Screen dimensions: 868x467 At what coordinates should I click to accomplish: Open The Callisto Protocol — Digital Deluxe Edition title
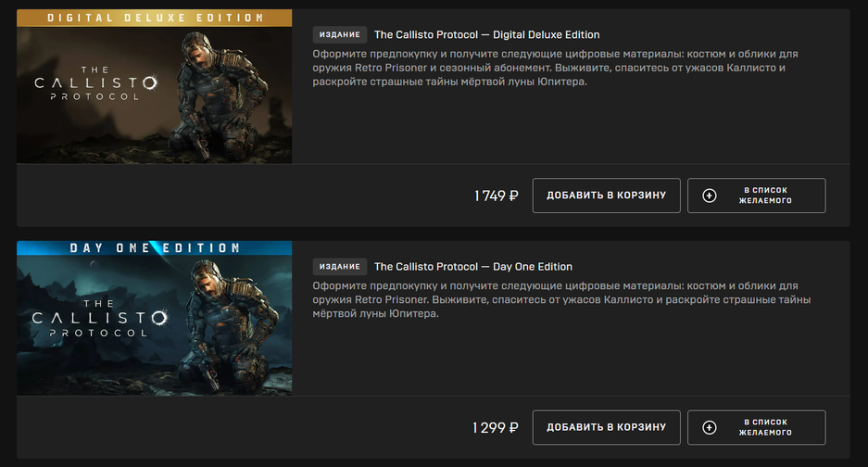coord(486,34)
